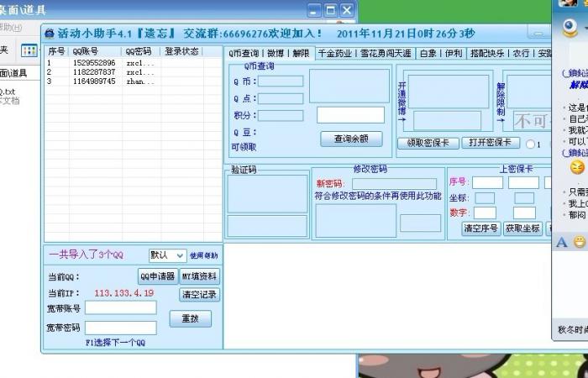Click the white input box above 查询余额
This screenshot has height=378, width=588.
[350, 115]
